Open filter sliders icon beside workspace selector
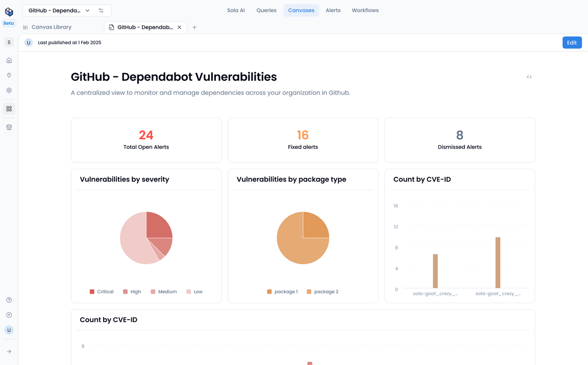This screenshot has height=365, width=588. click(x=101, y=11)
